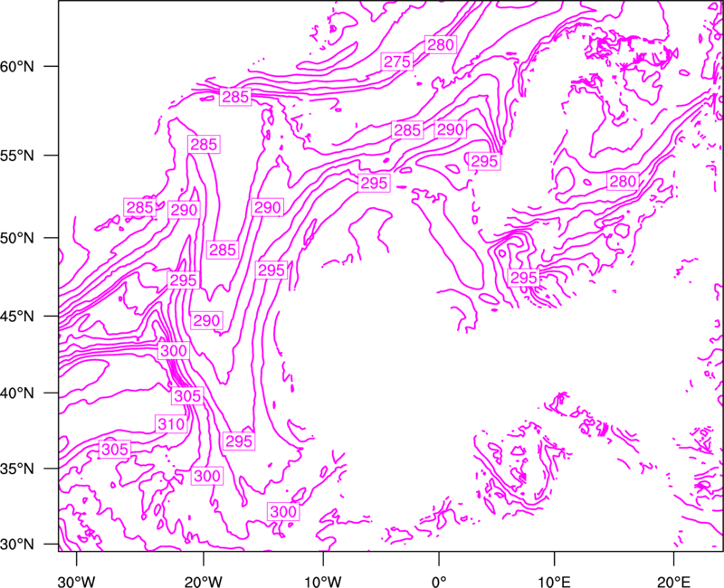Click the 60°N latitude axis label

(x=17, y=67)
